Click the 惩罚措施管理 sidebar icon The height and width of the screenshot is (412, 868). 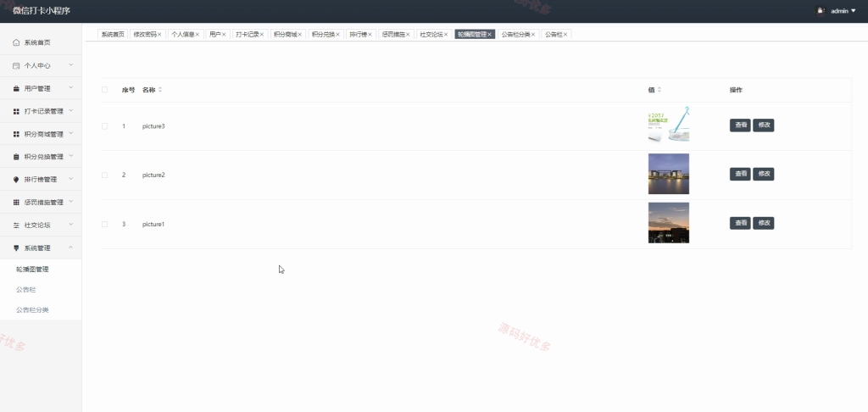(16, 202)
